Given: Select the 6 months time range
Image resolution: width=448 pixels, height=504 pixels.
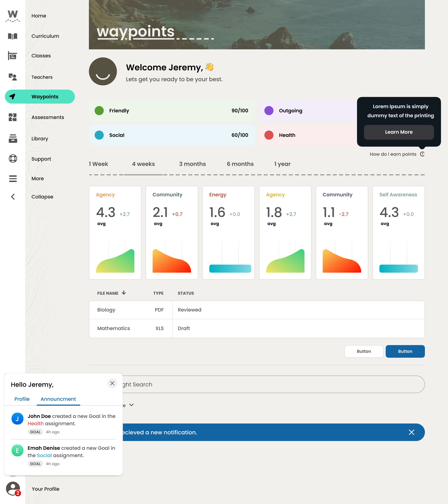Looking at the screenshot, I should pos(240,164).
